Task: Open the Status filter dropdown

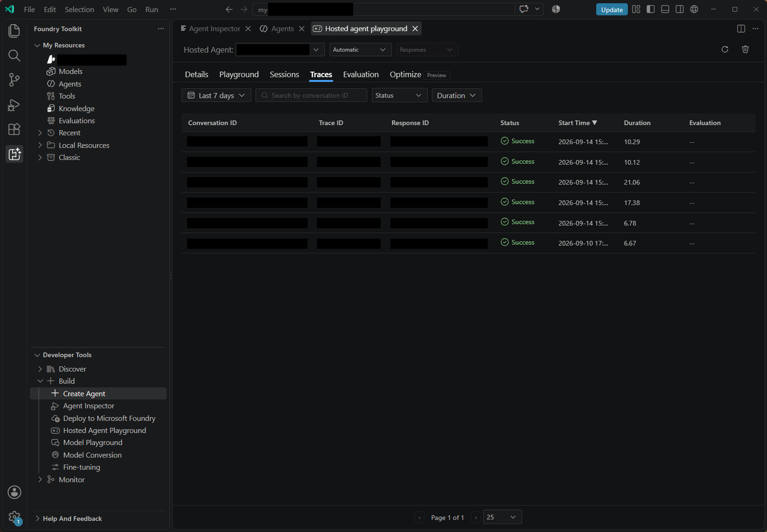Action: pyautogui.click(x=399, y=95)
